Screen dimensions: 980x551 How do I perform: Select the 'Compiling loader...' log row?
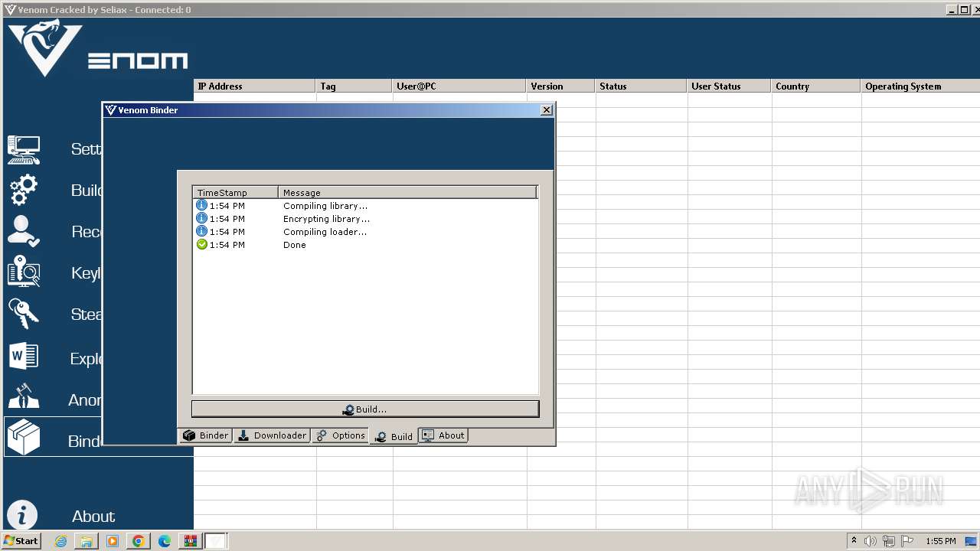(365, 232)
